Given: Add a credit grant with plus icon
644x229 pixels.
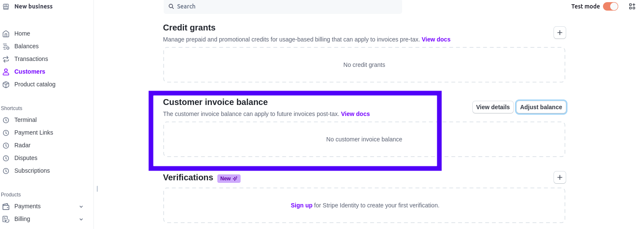Looking at the screenshot, I should point(560,33).
